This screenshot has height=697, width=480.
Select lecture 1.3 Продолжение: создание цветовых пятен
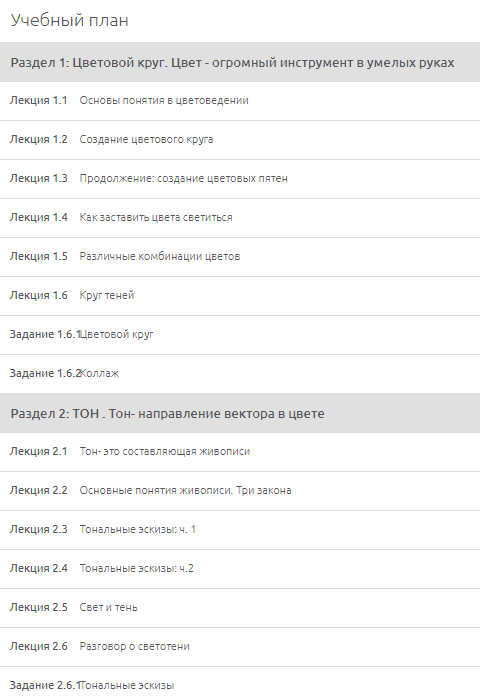pyautogui.click(x=240, y=179)
